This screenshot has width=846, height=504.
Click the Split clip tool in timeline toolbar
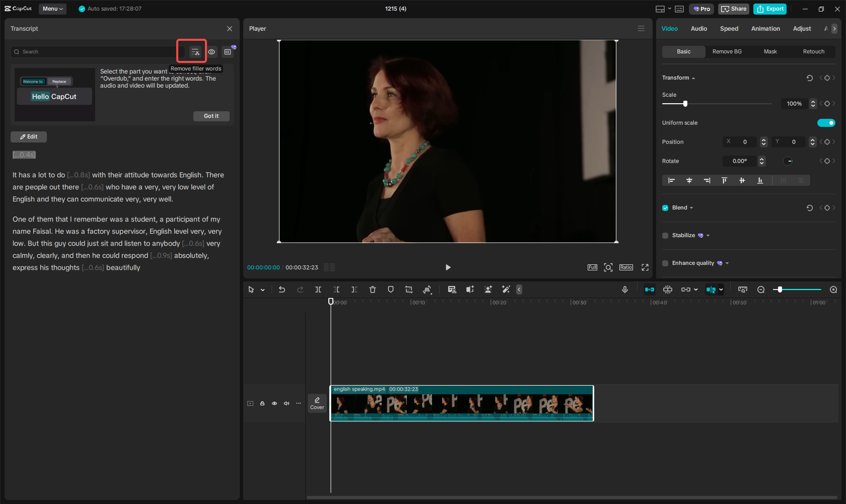point(318,290)
